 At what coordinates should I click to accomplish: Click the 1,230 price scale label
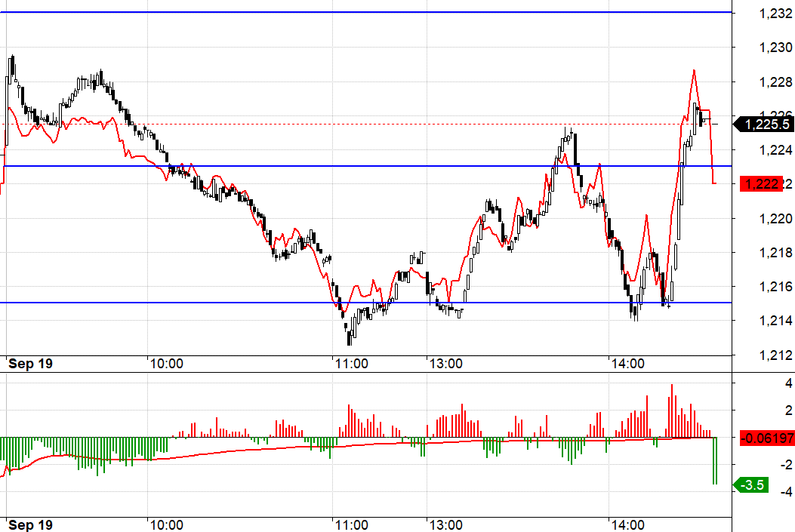[x=775, y=47]
